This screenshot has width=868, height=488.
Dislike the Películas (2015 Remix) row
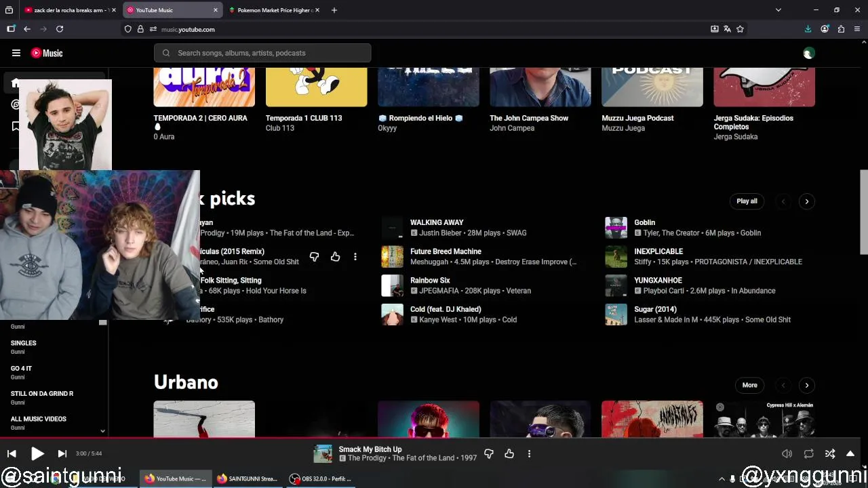click(x=314, y=257)
